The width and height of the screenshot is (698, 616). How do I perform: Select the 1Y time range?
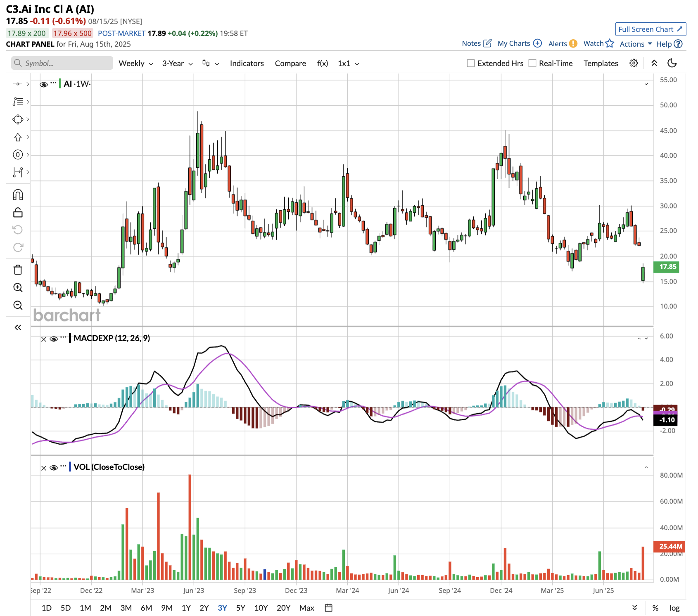[x=186, y=608]
